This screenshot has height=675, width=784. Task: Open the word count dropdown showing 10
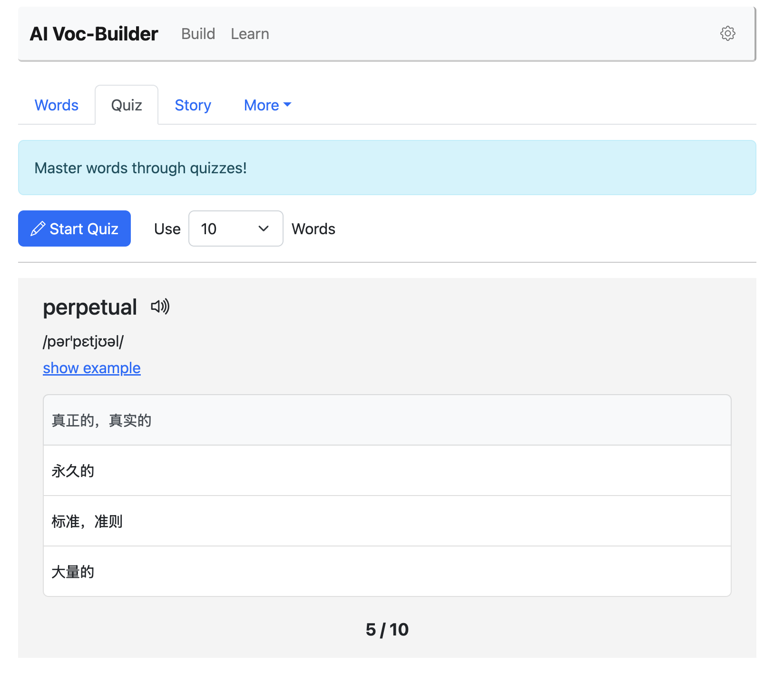pos(236,228)
